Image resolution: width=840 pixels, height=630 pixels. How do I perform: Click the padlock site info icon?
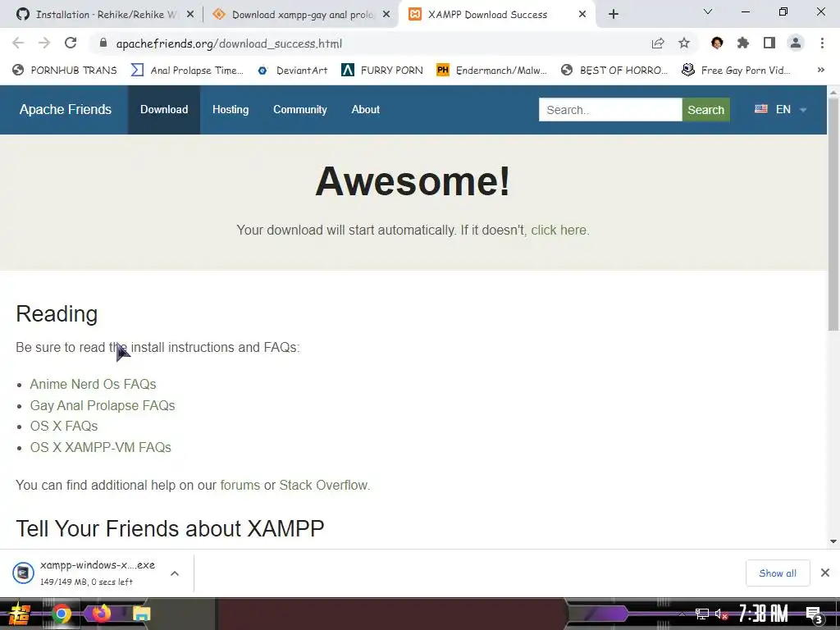tap(103, 43)
